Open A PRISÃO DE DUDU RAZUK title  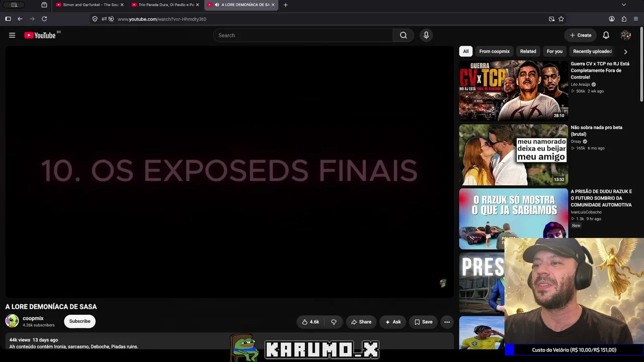pyautogui.click(x=601, y=198)
